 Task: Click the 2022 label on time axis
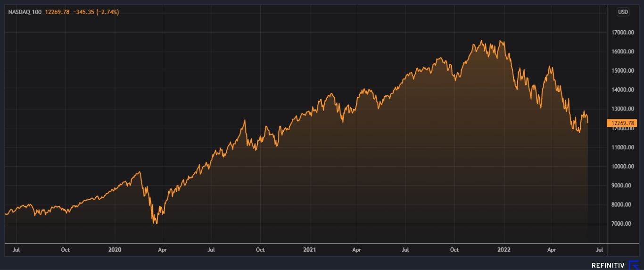504,250
